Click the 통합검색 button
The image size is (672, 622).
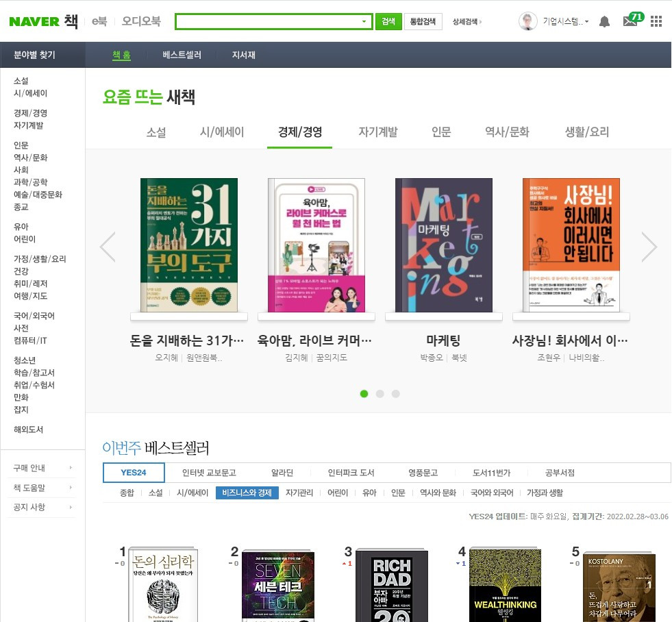(x=423, y=21)
